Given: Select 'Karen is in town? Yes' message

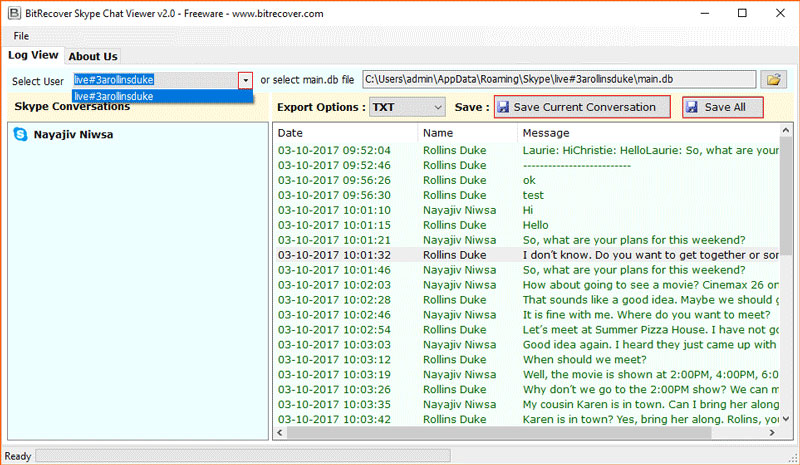Looking at the screenshot, I should 527,419.
